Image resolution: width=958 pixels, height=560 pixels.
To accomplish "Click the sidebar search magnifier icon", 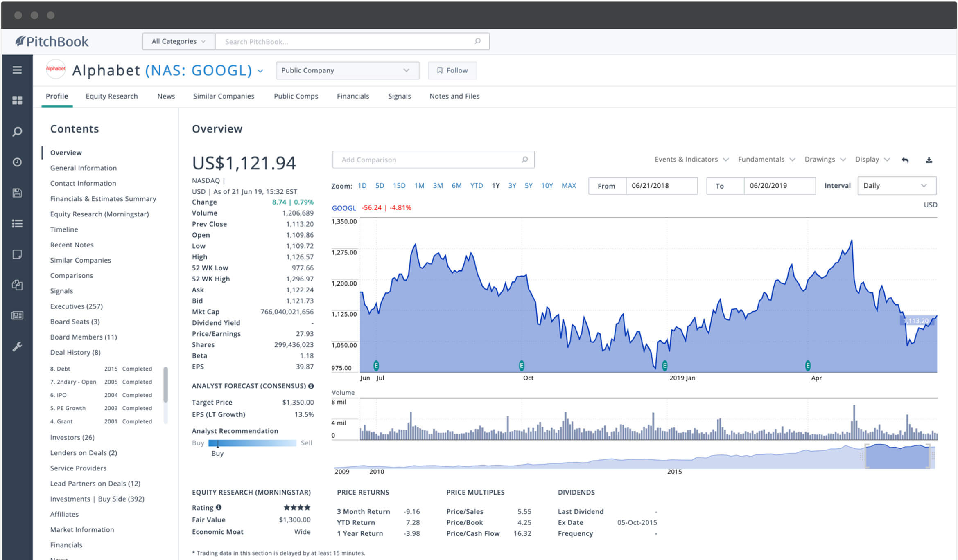I will coord(17,131).
